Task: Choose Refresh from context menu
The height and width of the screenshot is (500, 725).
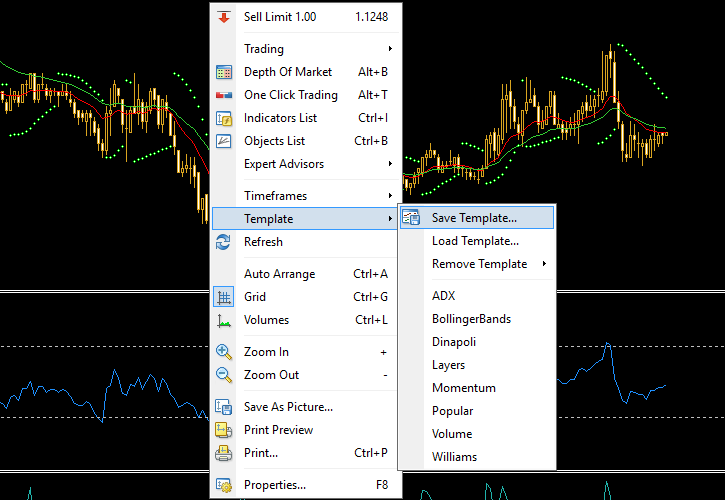Action: tap(305, 242)
